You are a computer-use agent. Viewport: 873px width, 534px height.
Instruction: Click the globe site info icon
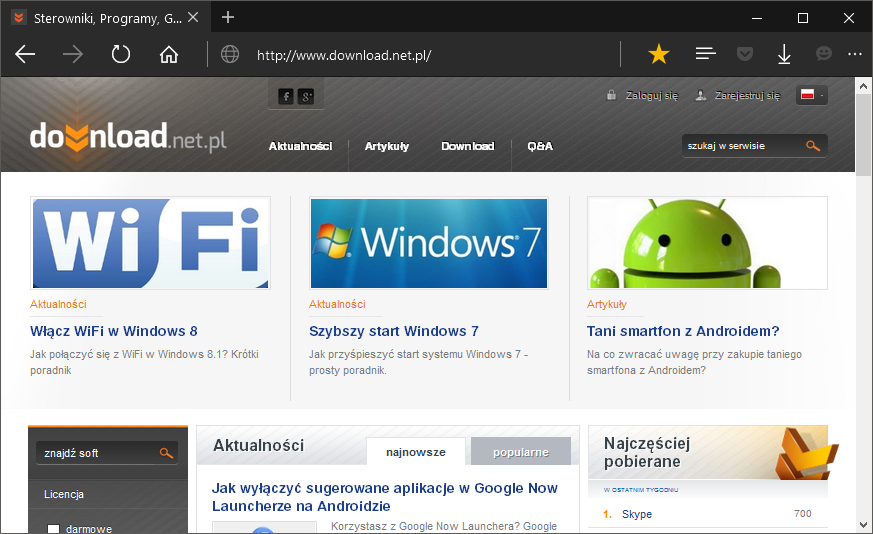click(x=230, y=55)
